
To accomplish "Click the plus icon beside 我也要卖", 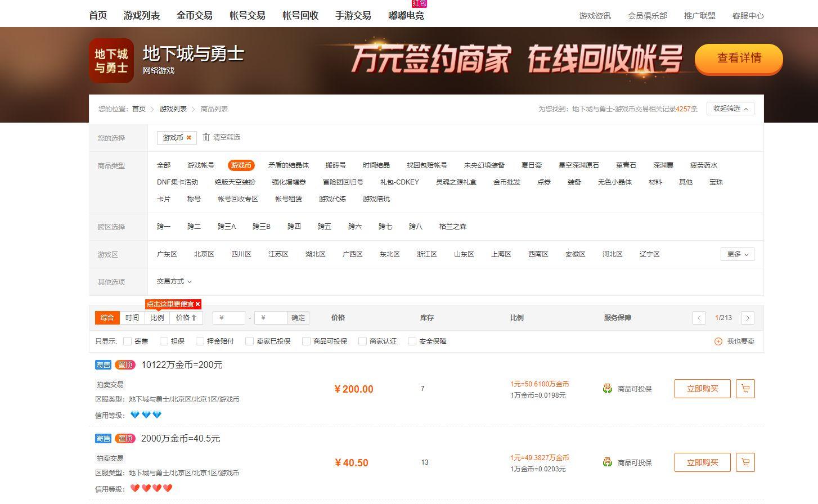I will pos(718,341).
